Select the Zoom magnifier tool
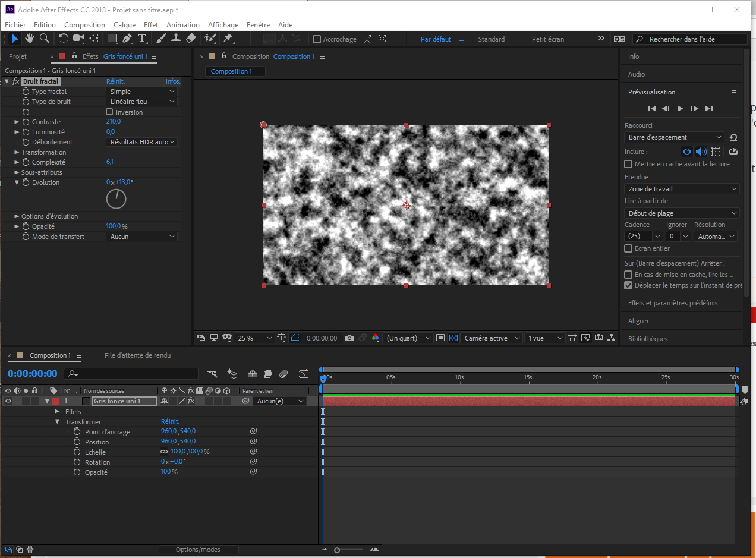The width and height of the screenshot is (756, 558). pos(44,39)
